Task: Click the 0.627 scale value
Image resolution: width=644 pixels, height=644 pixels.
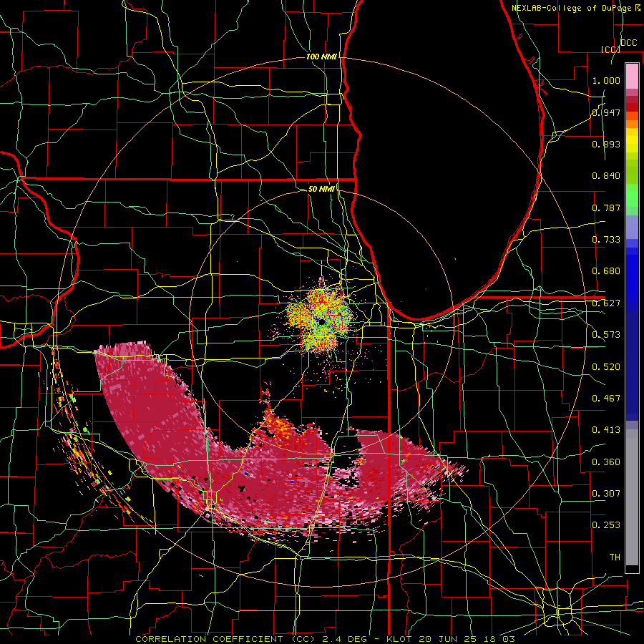Action: [x=606, y=303]
